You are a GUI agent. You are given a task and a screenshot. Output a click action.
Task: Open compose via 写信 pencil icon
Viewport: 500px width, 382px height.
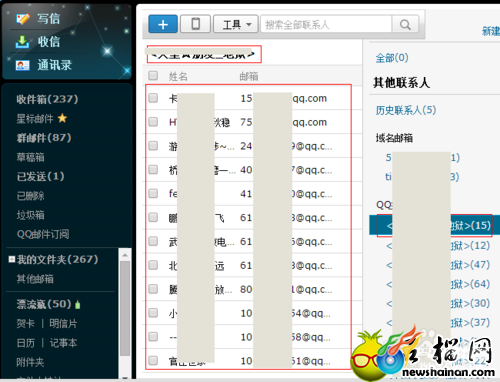(x=22, y=18)
